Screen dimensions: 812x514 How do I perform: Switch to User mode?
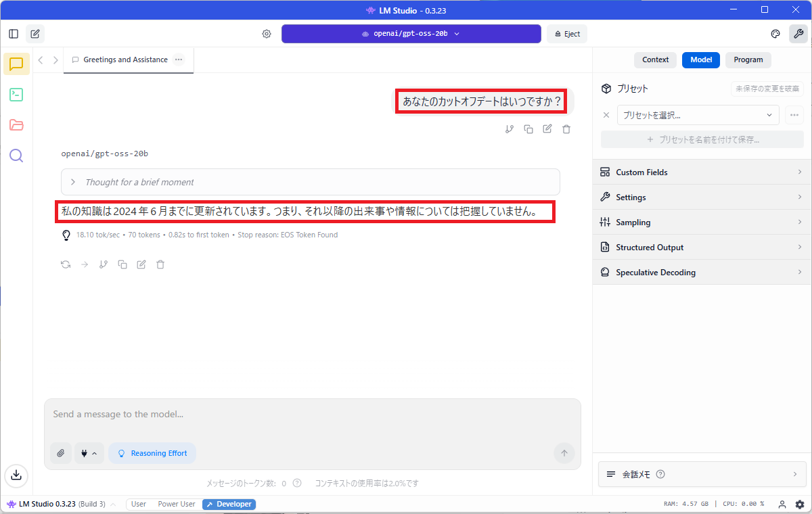[x=139, y=505]
